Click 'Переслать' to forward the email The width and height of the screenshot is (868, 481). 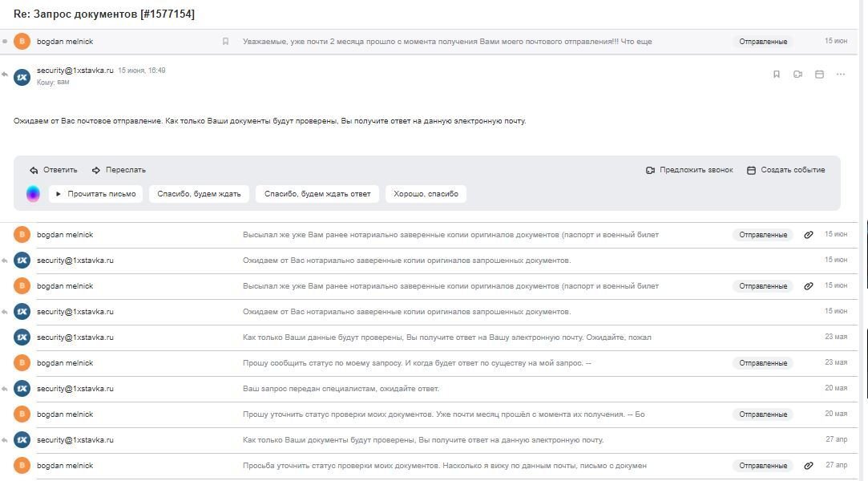click(119, 170)
